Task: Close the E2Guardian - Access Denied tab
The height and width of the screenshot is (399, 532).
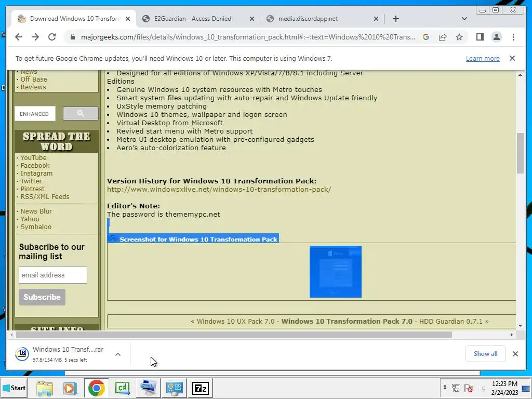Action: coord(252,19)
